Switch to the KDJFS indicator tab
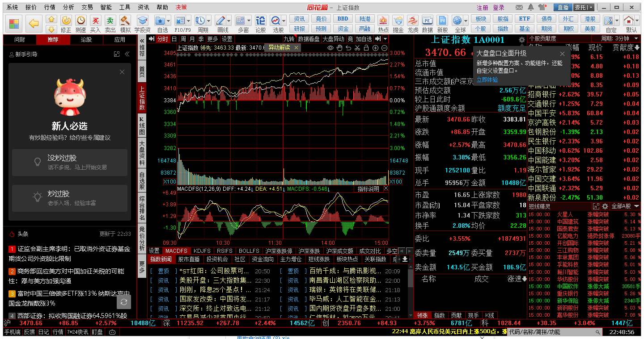This screenshot has height=339, width=644. tap(202, 251)
